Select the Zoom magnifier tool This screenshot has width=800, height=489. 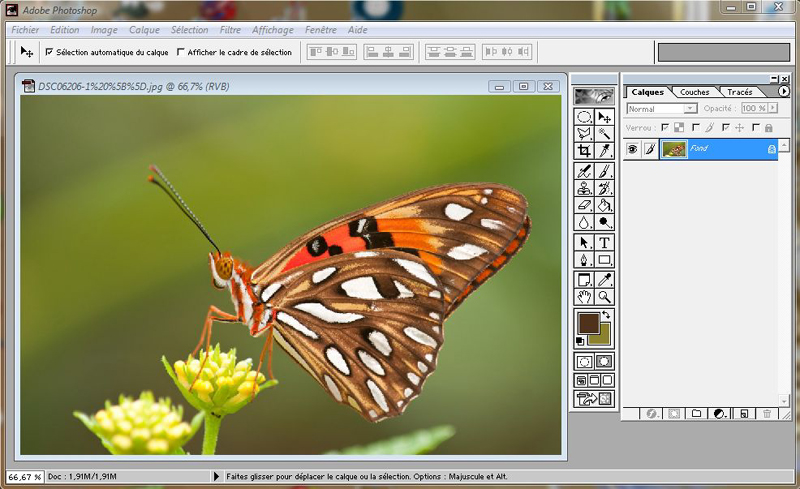(604, 297)
